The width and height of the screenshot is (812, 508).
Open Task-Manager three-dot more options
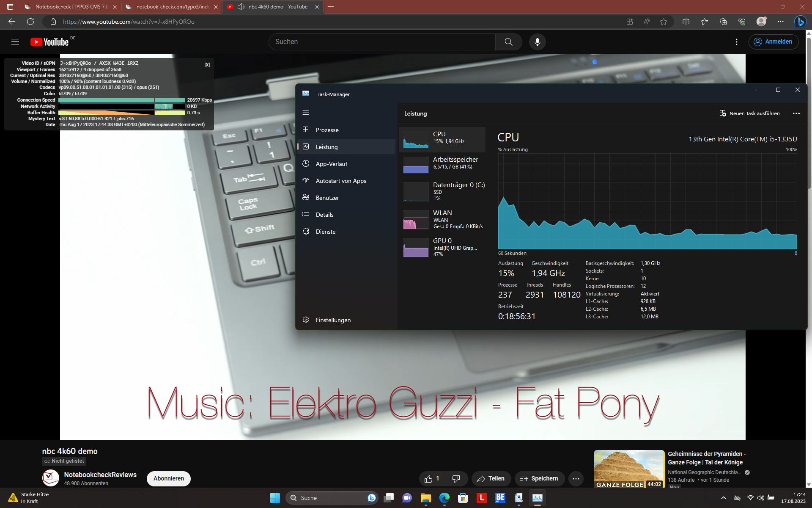tap(796, 113)
